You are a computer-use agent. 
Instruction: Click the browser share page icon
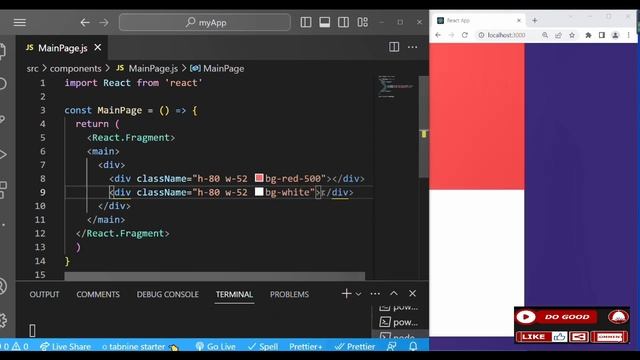[x=558, y=35]
